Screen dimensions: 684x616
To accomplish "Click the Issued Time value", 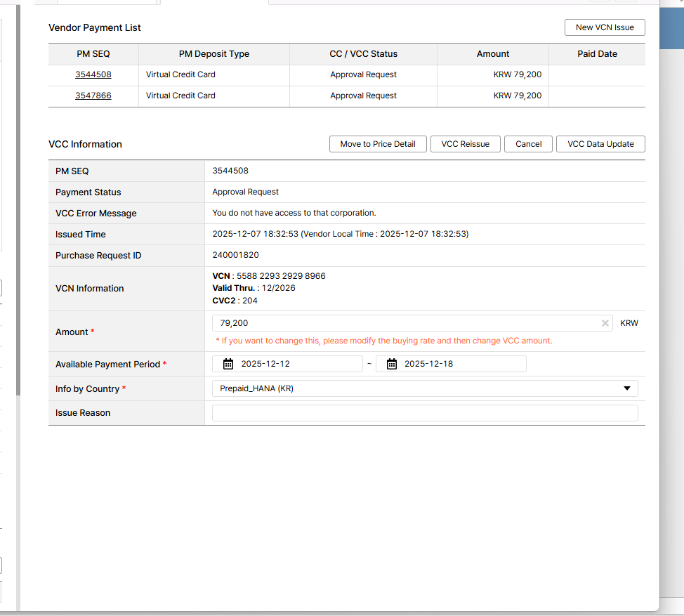I will pos(341,234).
